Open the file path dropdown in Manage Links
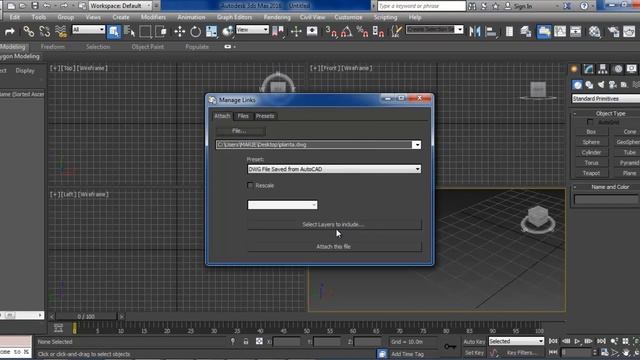The width and height of the screenshot is (640, 360). (x=416, y=145)
